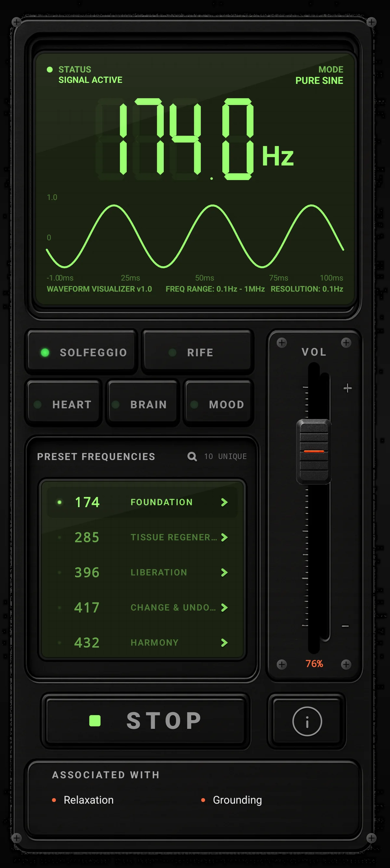Viewport: 390px width, 868px height.
Task: Click the sine waveform visualizer graph
Action: click(195, 236)
